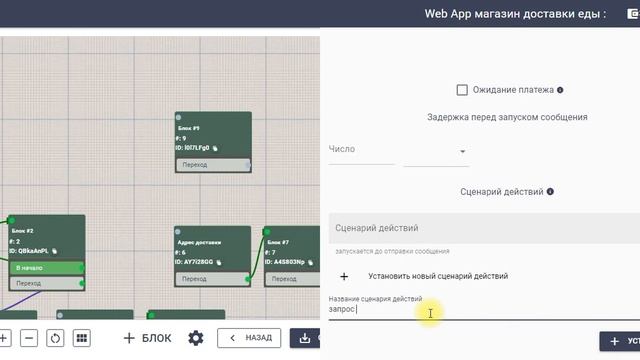The height and width of the screenshot is (360, 640).
Task: Open the Сценарий действий select field
Action: [484, 228]
